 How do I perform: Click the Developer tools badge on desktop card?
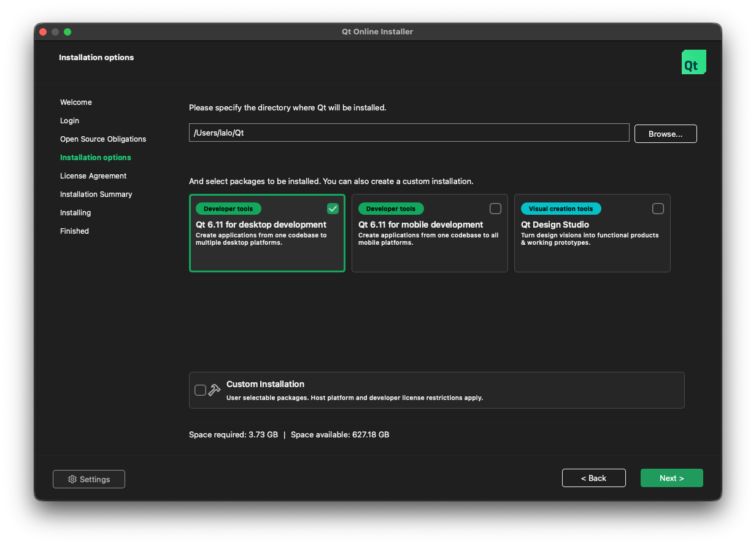click(x=228, y=209)
